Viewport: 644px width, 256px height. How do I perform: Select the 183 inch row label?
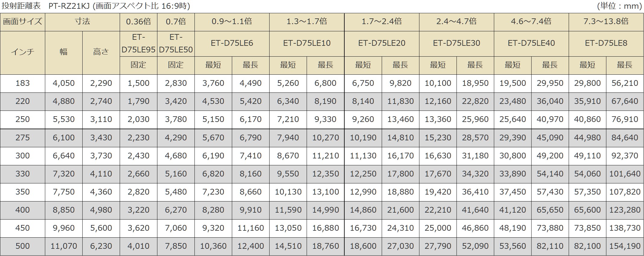(23, 83)
